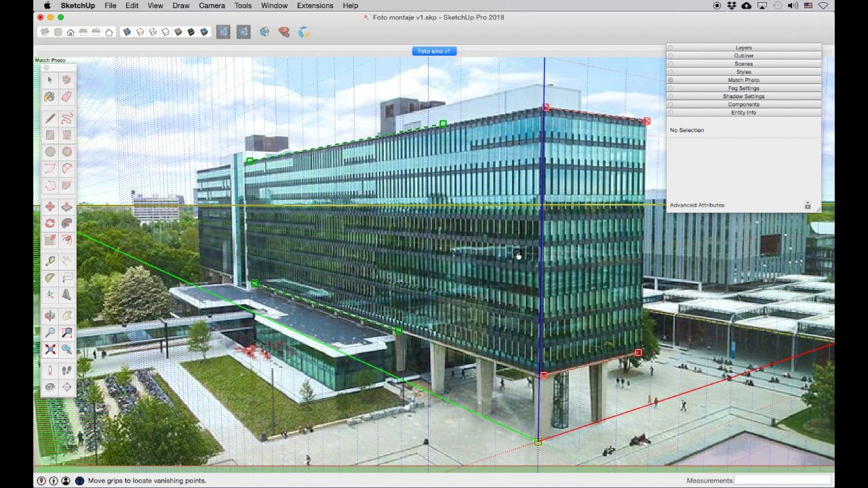
Task: Collapse the Entity Info panel header
Action: point(743,113)
